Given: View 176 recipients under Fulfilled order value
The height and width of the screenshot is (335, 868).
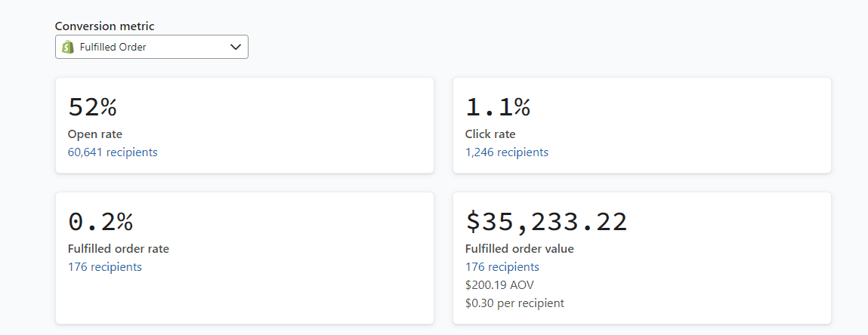Looking at the screenshot, I should coord(502,267).
